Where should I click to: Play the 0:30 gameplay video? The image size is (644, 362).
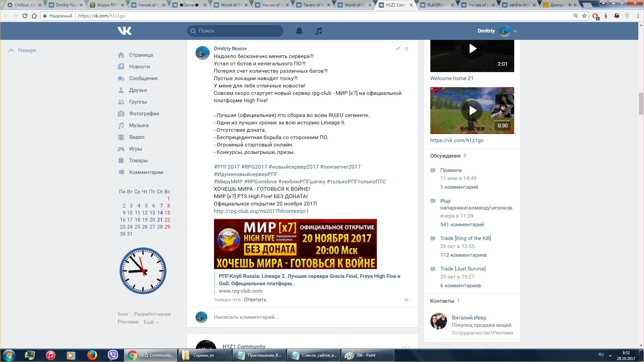472,111
